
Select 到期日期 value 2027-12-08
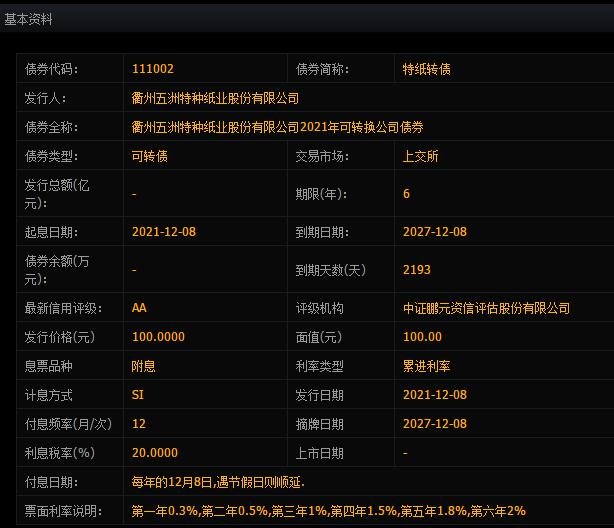tap(435, 231)
